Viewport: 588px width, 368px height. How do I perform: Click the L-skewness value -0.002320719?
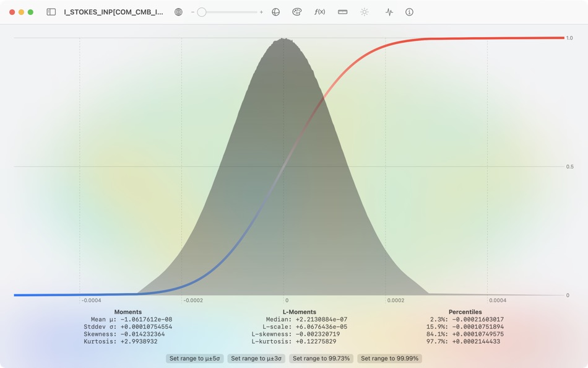coord(318,334)
